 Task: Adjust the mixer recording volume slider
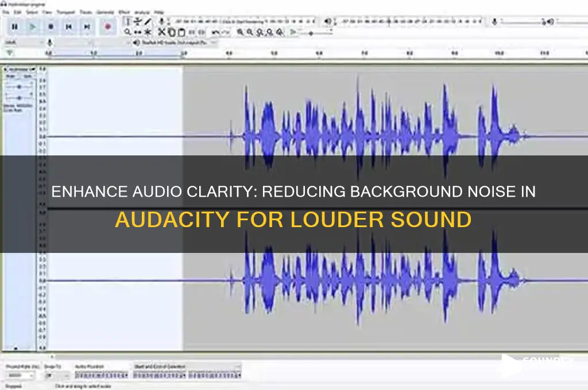pos(521,22)
